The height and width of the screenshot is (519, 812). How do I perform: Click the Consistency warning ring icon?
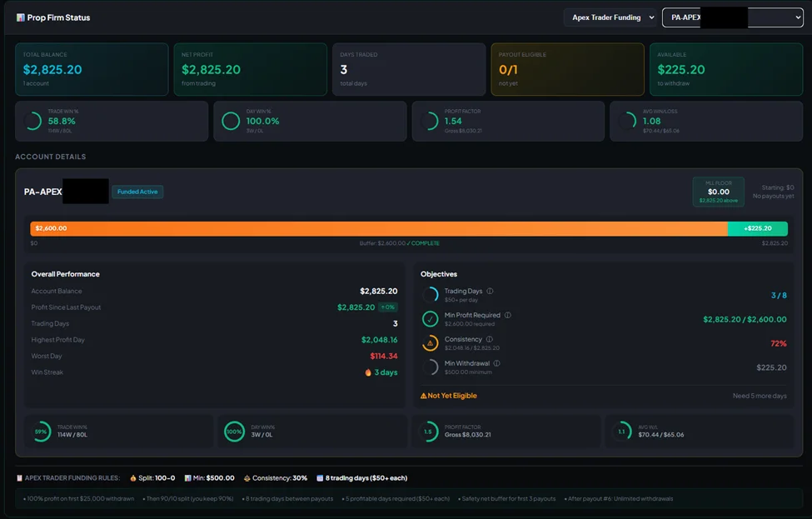(x=431, y=342)
